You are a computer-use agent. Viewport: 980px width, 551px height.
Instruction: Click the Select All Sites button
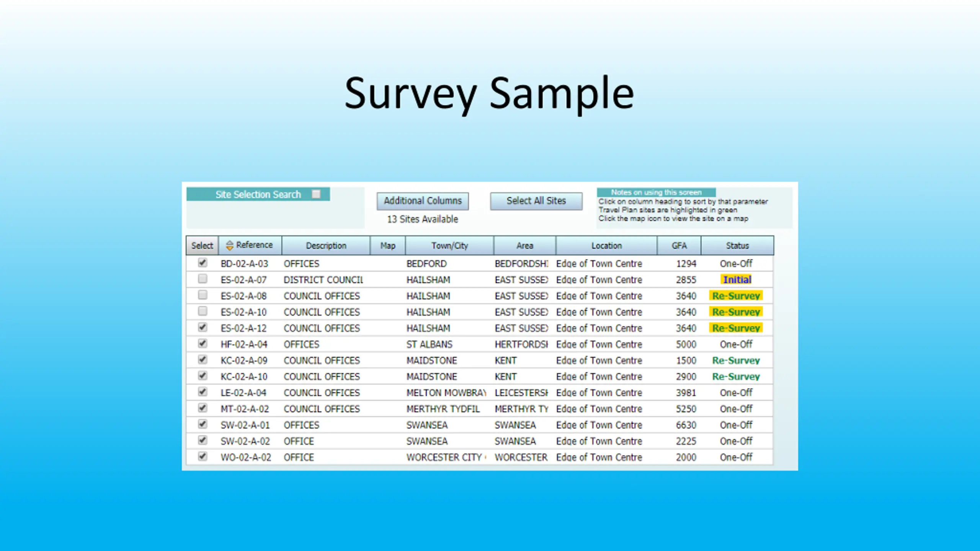click(x=536, y=201)
